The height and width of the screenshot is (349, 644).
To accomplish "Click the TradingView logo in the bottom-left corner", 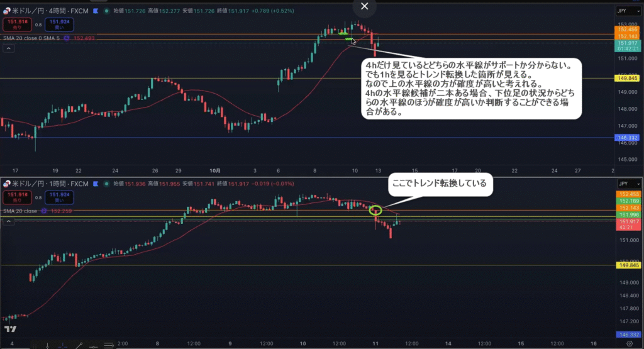I will pos(10,329).
